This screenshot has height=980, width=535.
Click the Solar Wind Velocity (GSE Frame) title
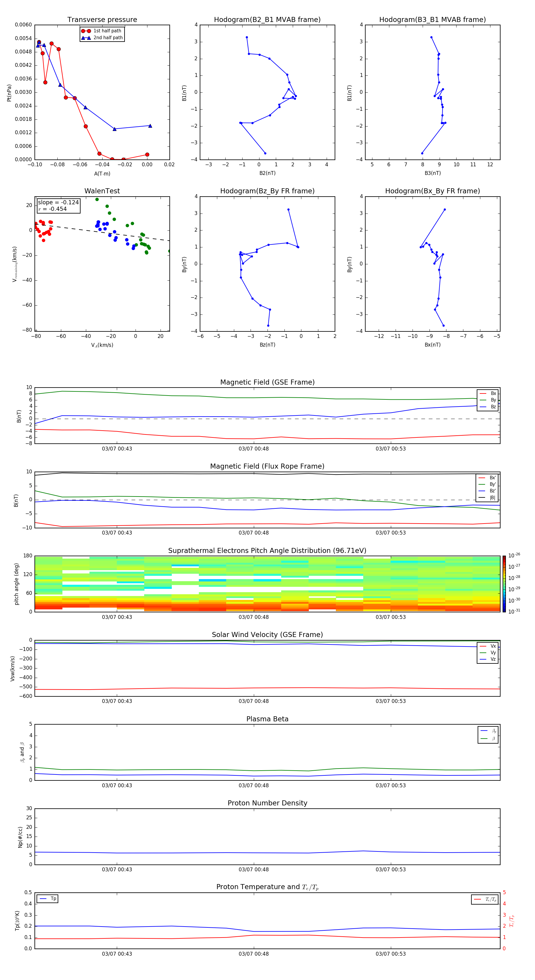tap(267, 635)
